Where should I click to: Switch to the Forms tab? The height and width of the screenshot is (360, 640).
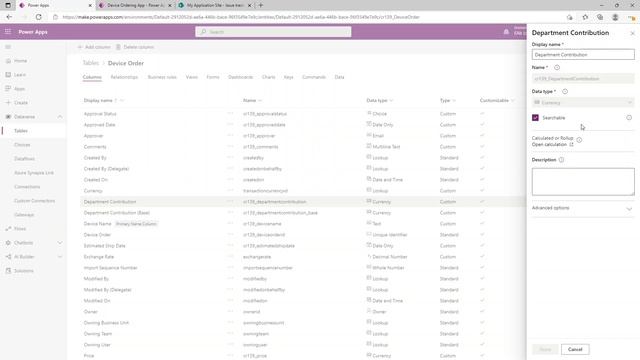tap(213, 77)
